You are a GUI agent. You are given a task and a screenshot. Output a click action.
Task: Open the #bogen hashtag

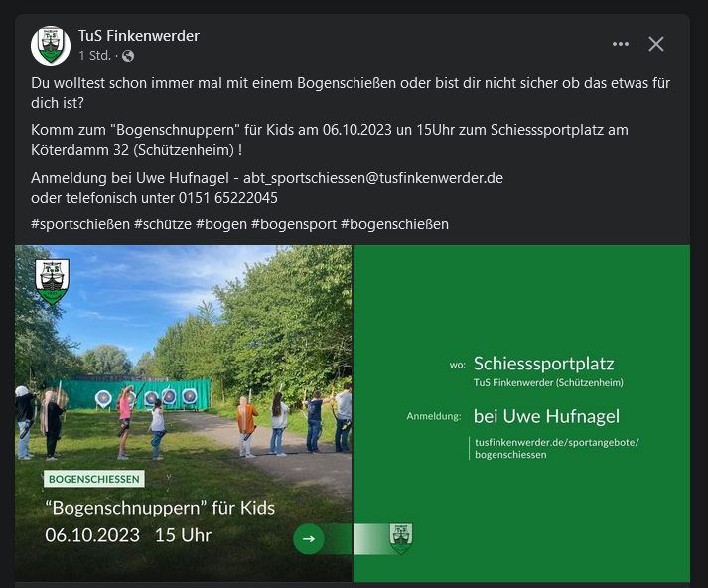point(221,224)
